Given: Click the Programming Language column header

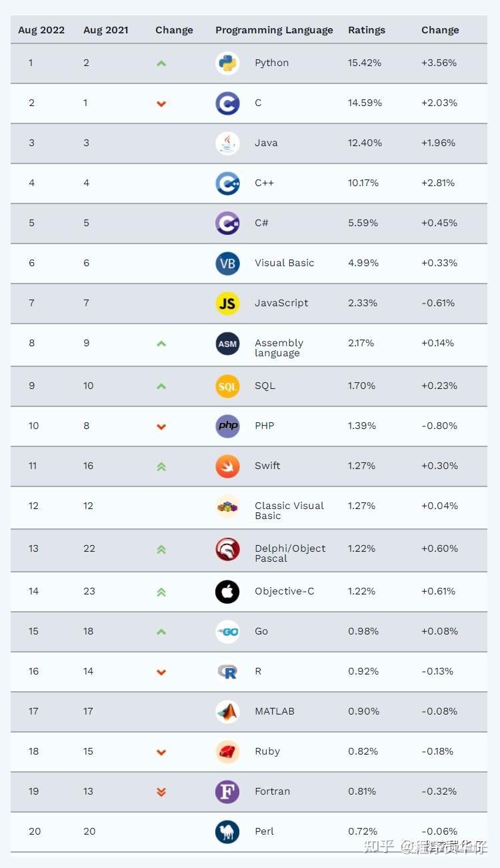Looking at the screenshot, I should [x=274, y=30].
